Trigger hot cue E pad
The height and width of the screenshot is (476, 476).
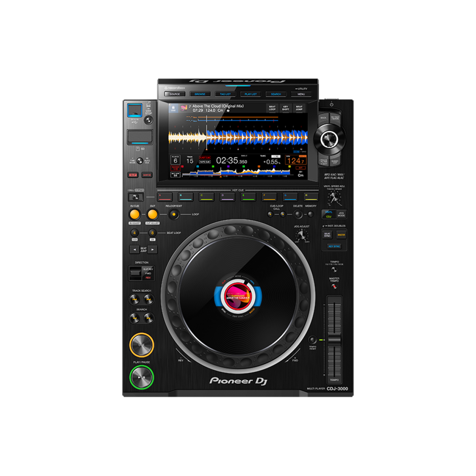[249, 197]
